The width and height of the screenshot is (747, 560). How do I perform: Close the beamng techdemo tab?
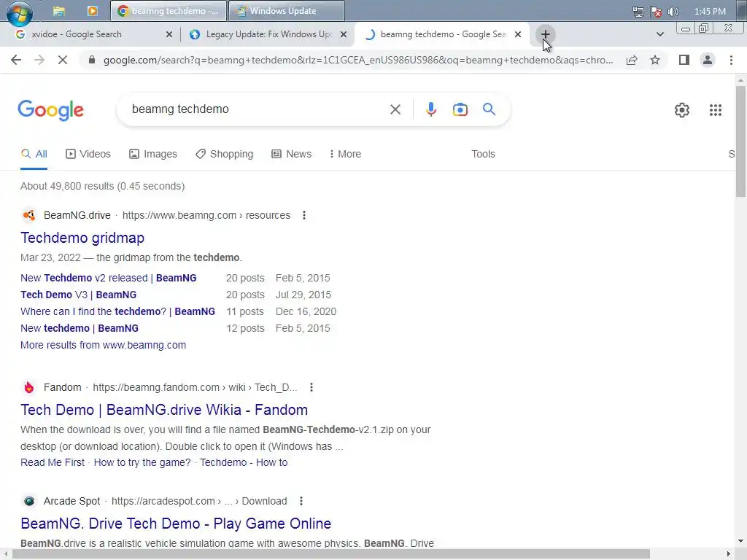click(x=518, y=34)
